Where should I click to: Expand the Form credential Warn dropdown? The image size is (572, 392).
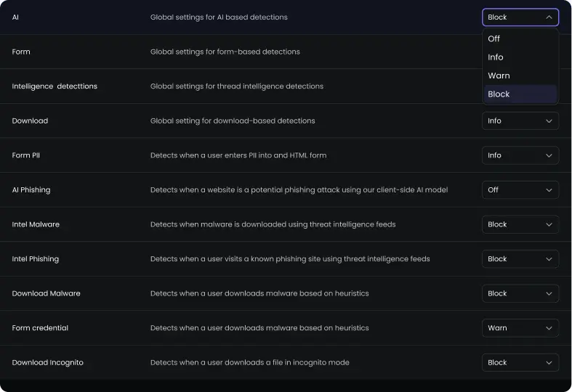coord(520,328)
